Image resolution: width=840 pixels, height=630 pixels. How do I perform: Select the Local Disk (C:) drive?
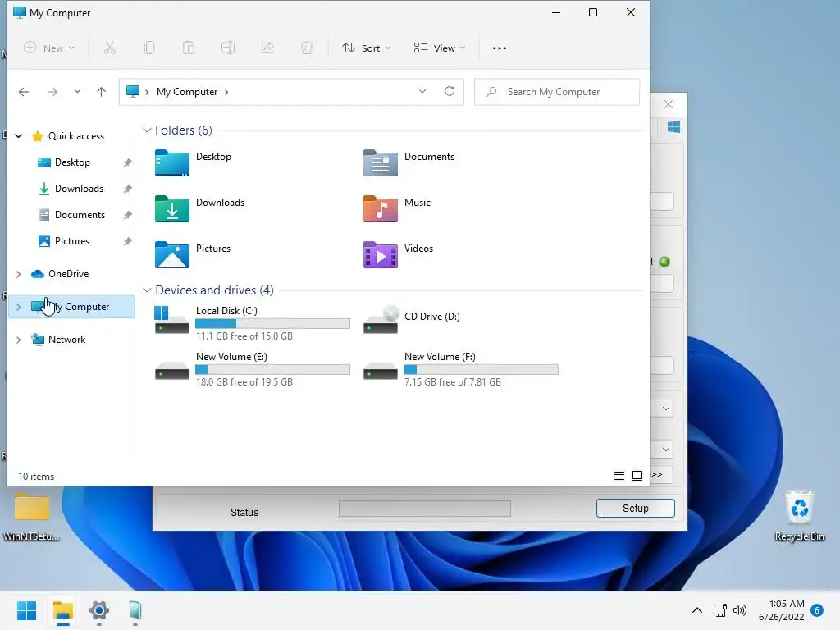click(252, 322)
